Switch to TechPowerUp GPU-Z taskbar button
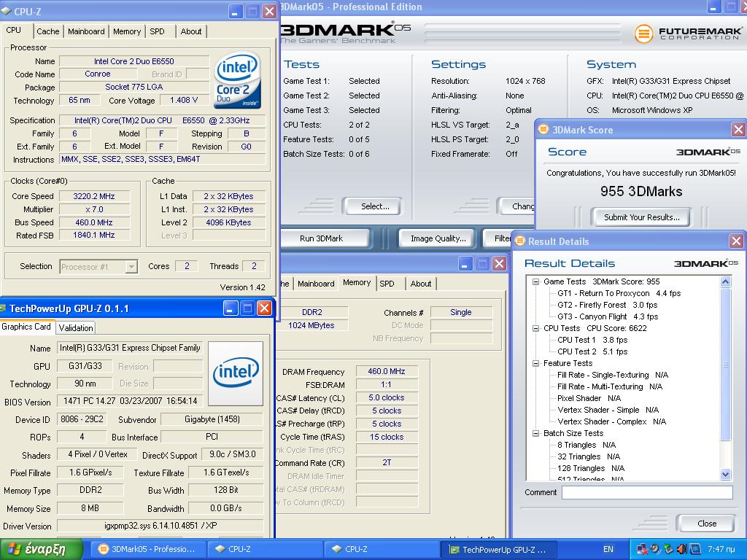Viewport: 747px width, 560px height. [x=499, y=550]
